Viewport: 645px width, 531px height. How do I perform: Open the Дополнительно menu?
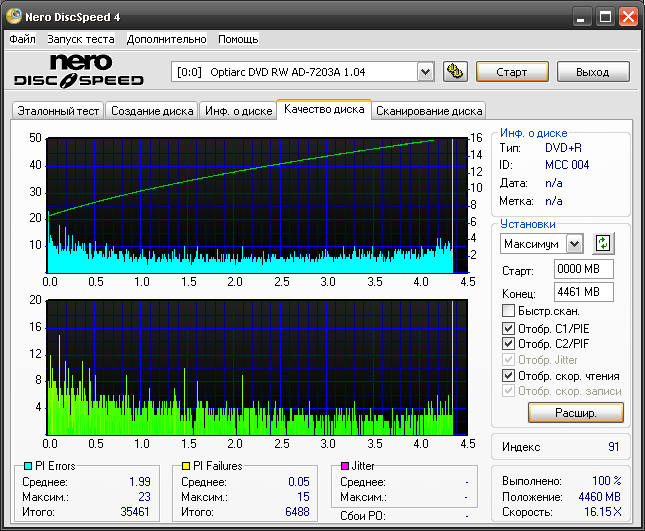(x=166, y=39)
